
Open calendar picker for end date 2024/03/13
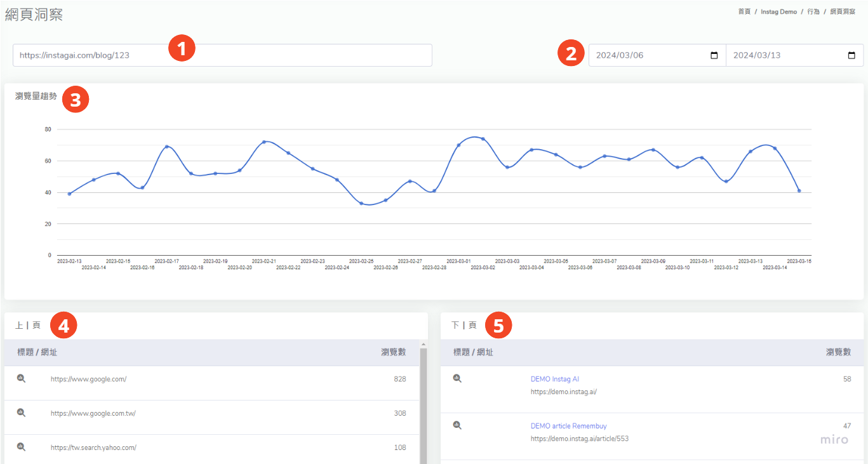coord(851,55)
